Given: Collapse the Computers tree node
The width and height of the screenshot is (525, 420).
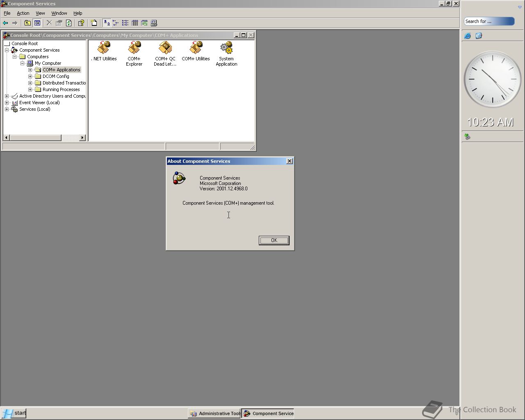Looking at the screenshot, I should coord(14,57).
